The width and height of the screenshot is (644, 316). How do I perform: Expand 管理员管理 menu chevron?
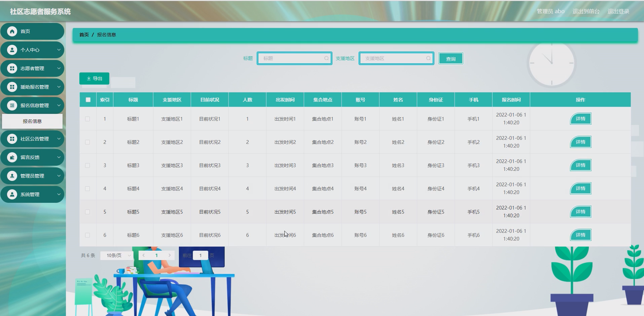[x=59, y=176]
